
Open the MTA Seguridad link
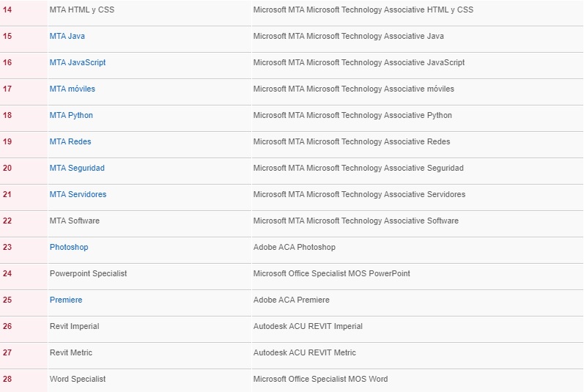point(77,168)
